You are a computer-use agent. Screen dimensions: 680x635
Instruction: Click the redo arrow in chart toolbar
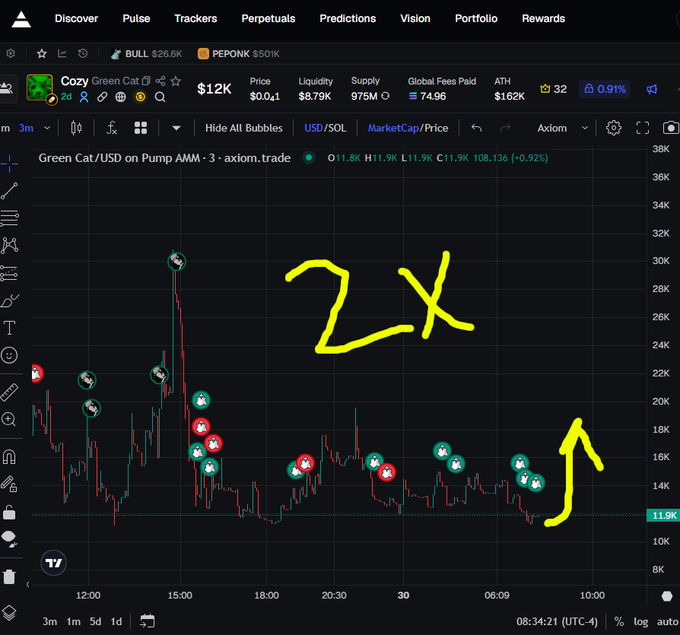pos(505,128)
